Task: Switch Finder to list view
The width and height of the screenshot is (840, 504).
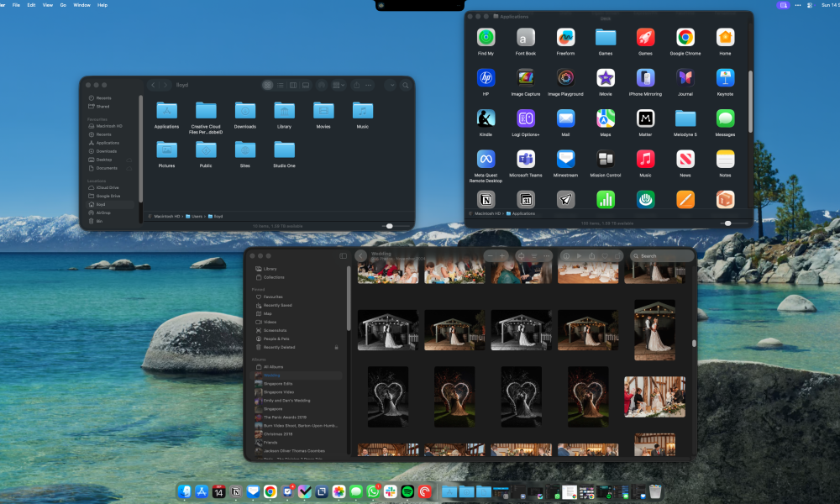Action: pyautogui.click(x=281, y=85)
